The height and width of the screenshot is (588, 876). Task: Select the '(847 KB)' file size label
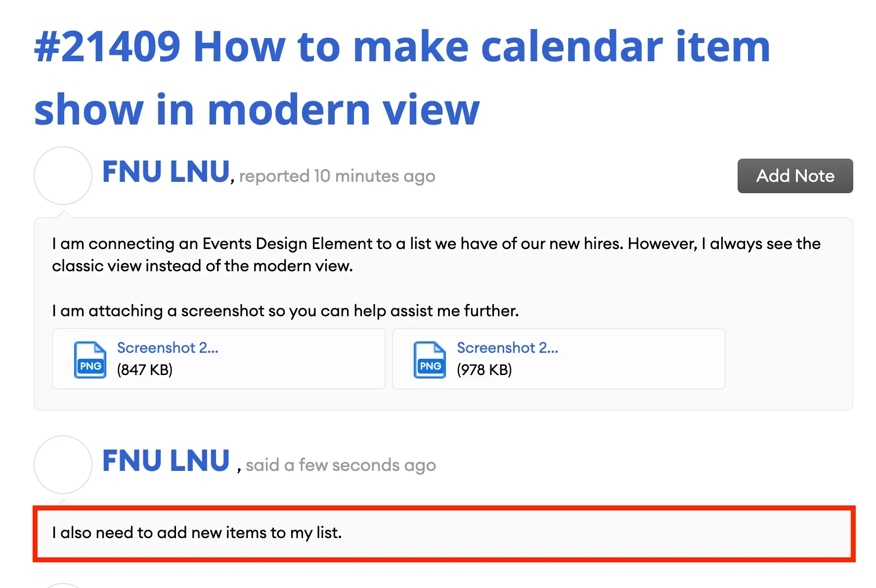145,370
